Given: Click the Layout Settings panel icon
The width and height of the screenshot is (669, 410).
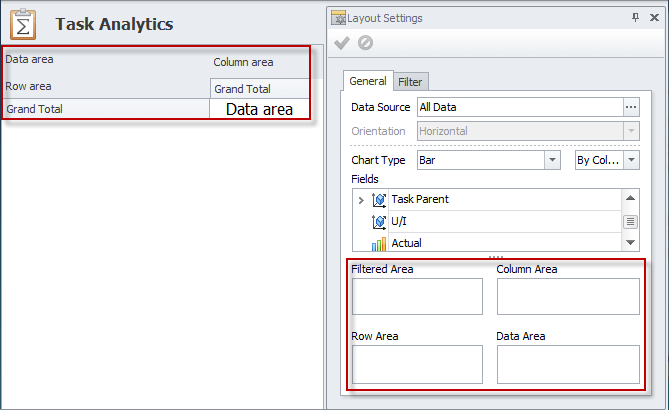Looking at the screenshot, I should coord(338,17).
